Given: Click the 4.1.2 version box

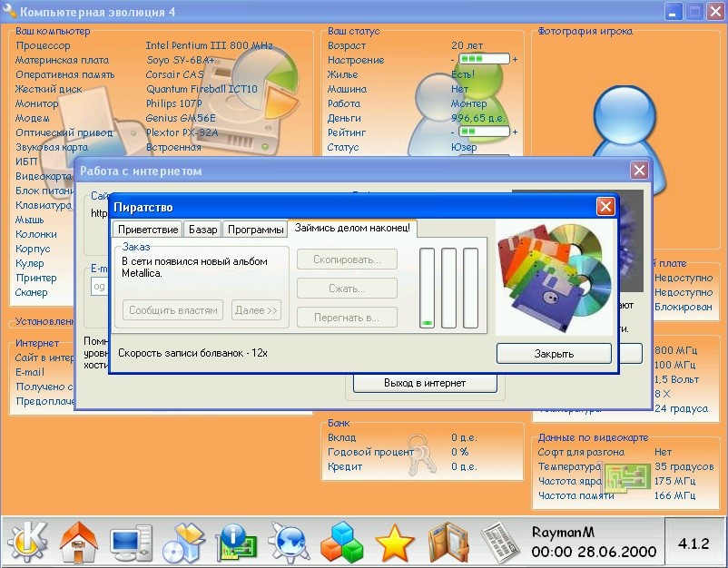Looking at the screenshot, I should click(x=694, y=543).
